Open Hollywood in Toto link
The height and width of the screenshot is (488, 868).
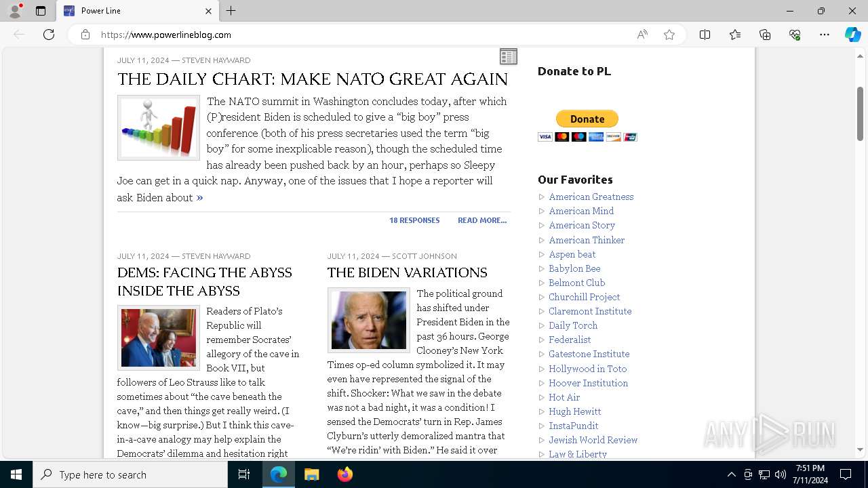click(x=588, y=369)
